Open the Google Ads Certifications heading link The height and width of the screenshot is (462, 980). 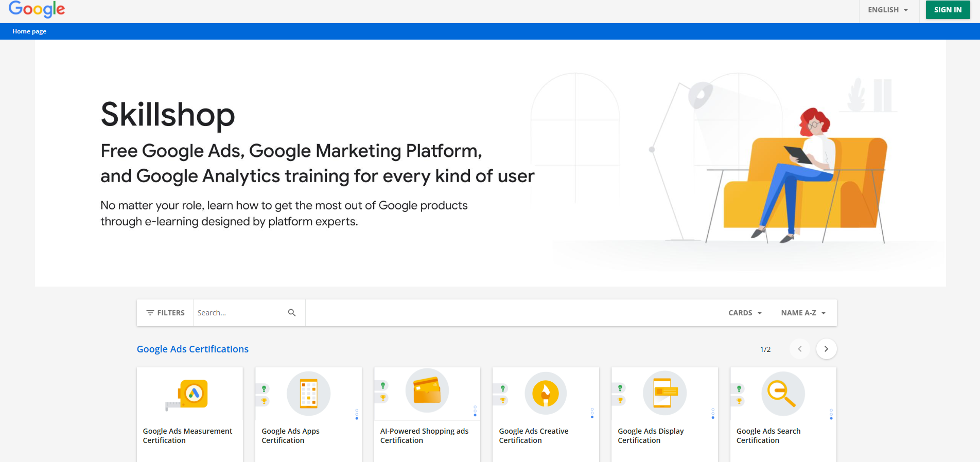(x=192, y=349)
